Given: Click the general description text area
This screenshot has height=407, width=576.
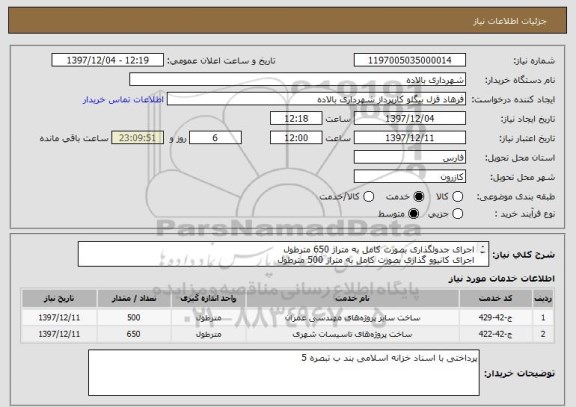Looking at the screenshot, I should (283, 254).
